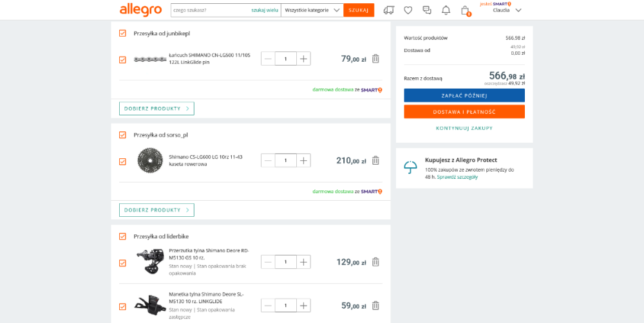The height and width of the screenshot is (323, 644).
Task: Click the DOSTAWA I PŁATNOŚĆ button
Action: click(464, 111)
